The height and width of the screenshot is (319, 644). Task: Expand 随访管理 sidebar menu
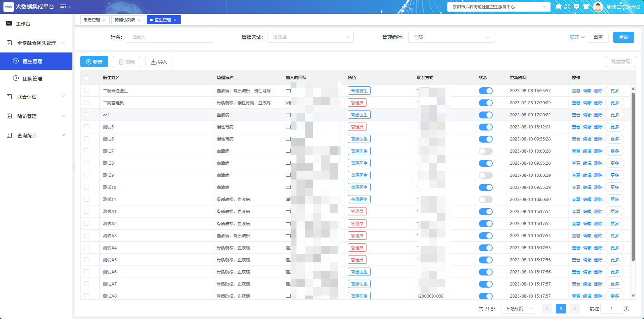(36, 116)
